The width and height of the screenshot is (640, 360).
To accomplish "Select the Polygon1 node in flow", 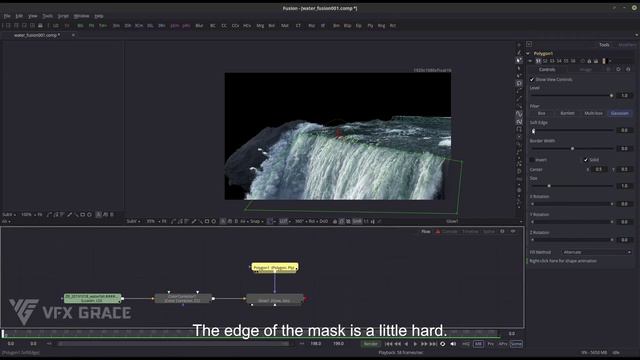I will [275, 268].
